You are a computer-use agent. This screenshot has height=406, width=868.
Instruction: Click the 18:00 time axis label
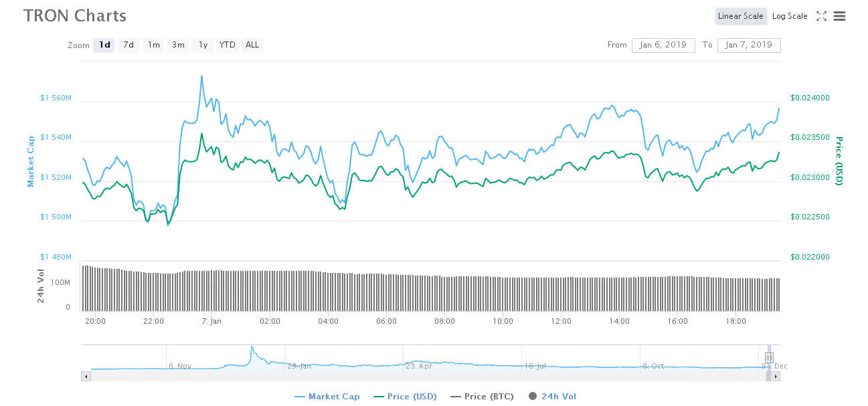click(735, 321)
